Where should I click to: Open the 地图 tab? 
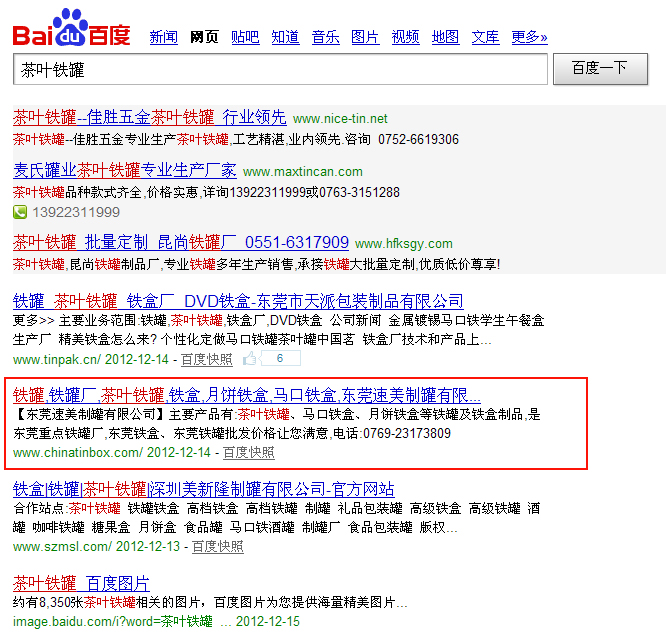(x=445, y=37)
